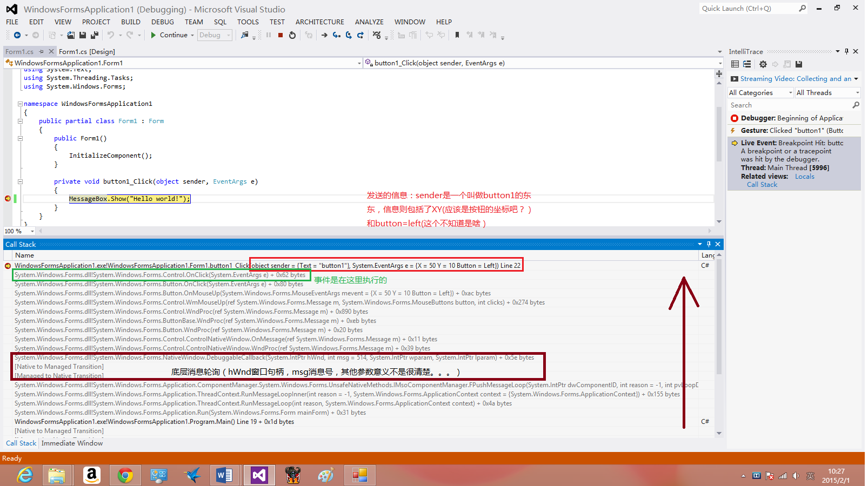Open the editor zoom 100 % dropdown
Viewport: 868px width, 486px height.
pyautogui.click(x=19, y=231)
